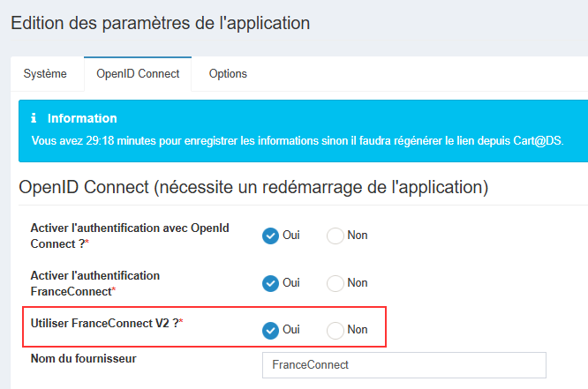
Task: Click the "Activer l'authentification FranceConnect" label
Action: click(x=95, y=282)
